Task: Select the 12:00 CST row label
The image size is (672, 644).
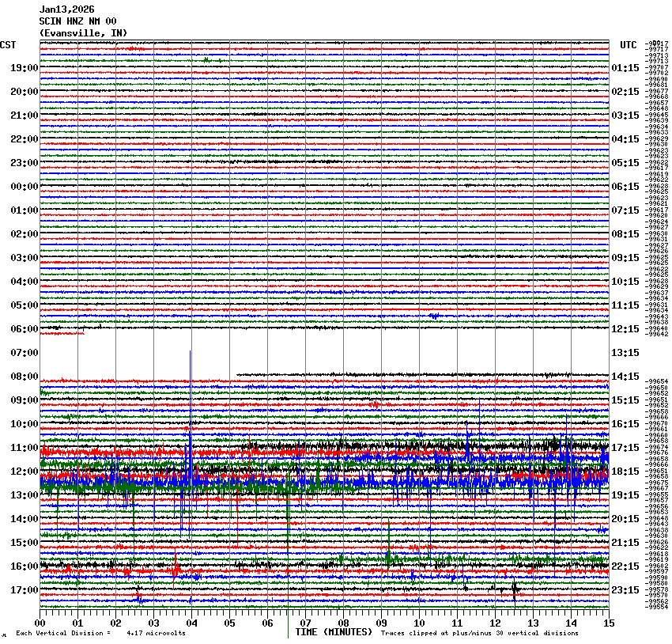Action: (24, 472)
